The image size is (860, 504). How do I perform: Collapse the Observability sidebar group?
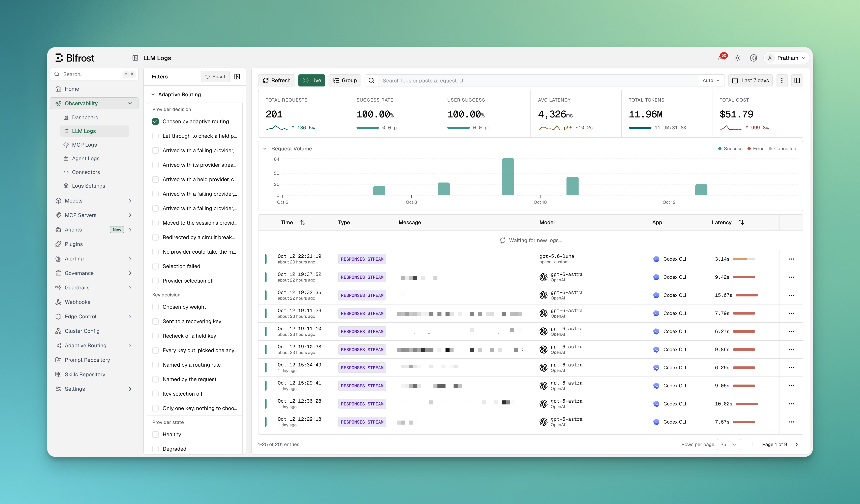130,103
